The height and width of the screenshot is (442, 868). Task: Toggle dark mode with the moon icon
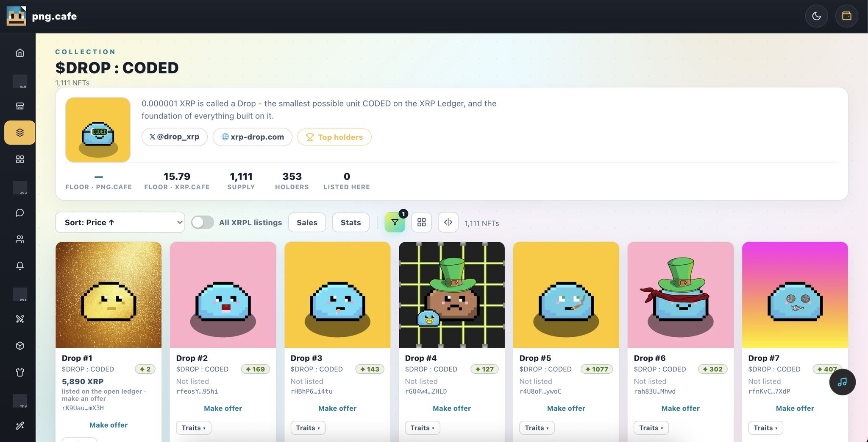pos(816,16)
